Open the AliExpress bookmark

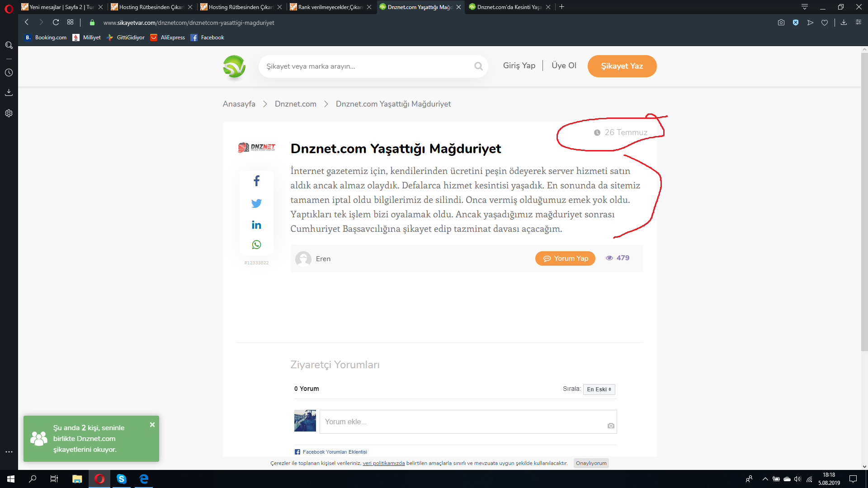click(x=168, y=38)
